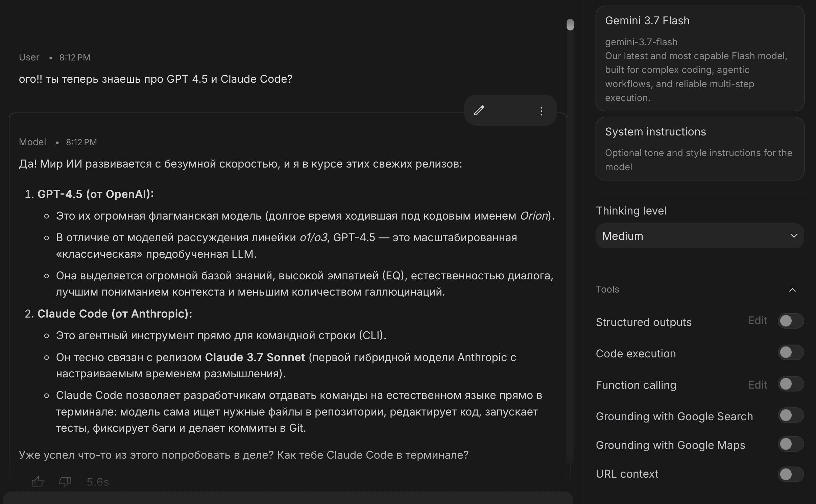Enable the Function calling switch
Image resolution: width=816 pixels, height=504 pixels.
[x=791, y=384]
